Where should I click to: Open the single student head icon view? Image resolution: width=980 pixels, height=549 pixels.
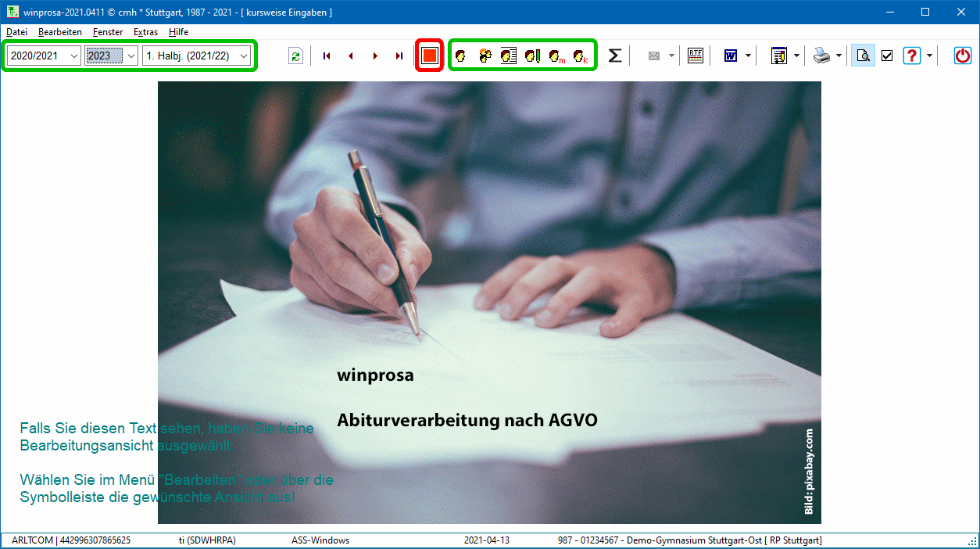[461, 56]
